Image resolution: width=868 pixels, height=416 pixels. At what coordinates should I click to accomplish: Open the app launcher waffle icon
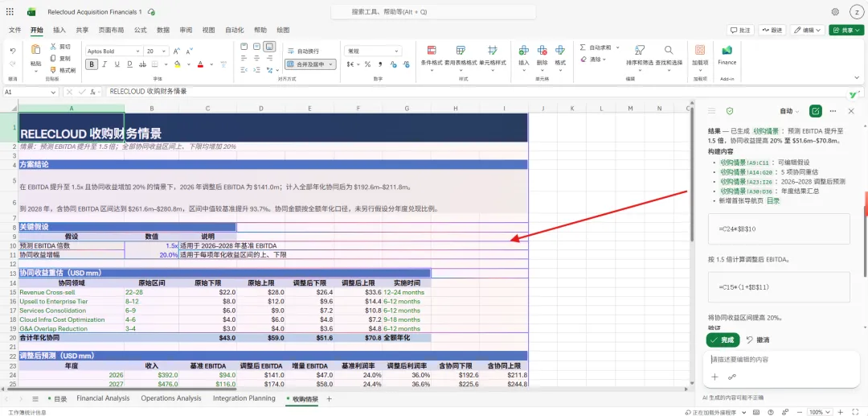(10, 11)
